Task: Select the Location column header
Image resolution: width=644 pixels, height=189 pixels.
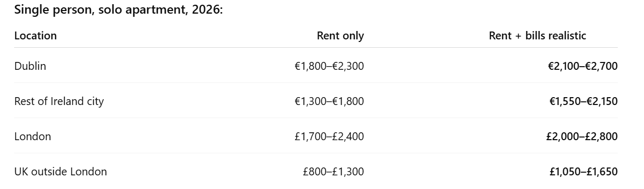Action: (36, 36)
